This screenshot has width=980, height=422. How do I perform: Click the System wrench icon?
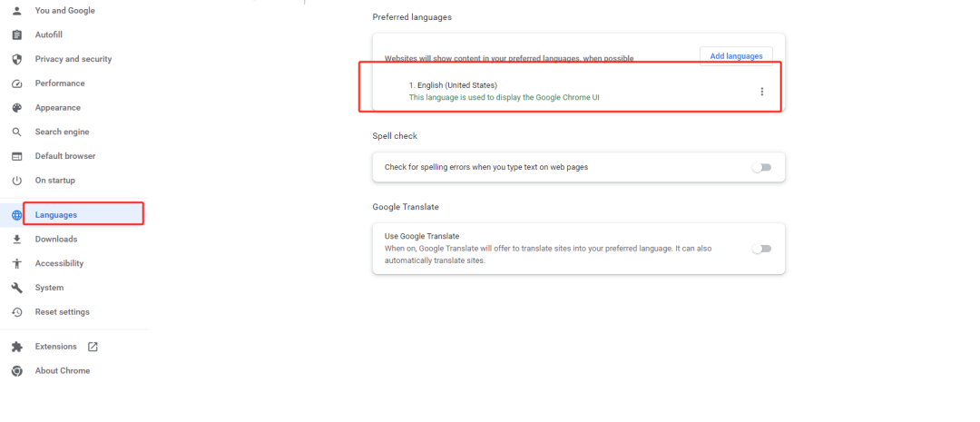17,288
